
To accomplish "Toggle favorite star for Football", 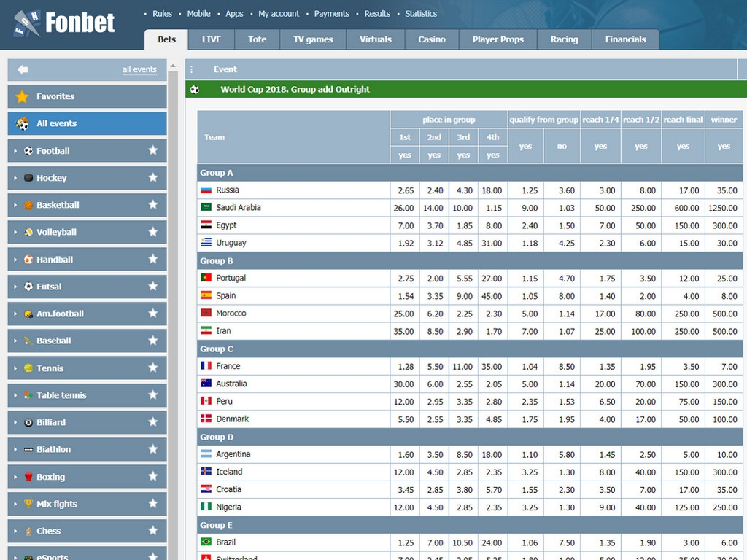I will point(152,150).
